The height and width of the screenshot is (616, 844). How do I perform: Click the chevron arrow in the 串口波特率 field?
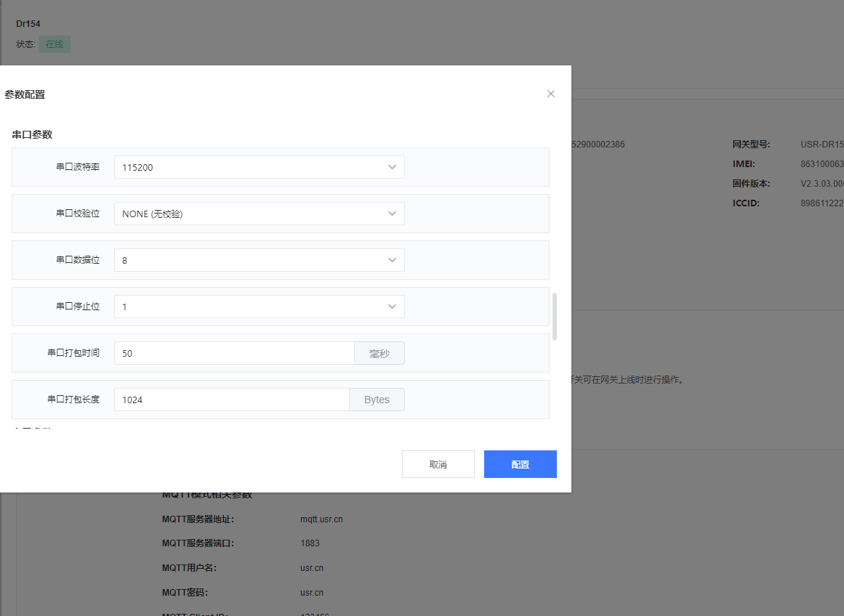click(392, 167)
